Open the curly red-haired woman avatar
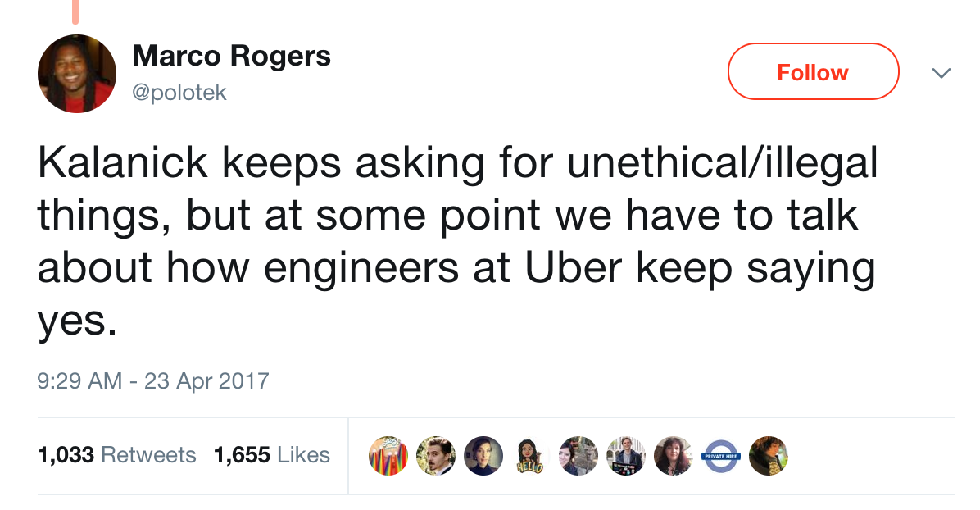 674,456
